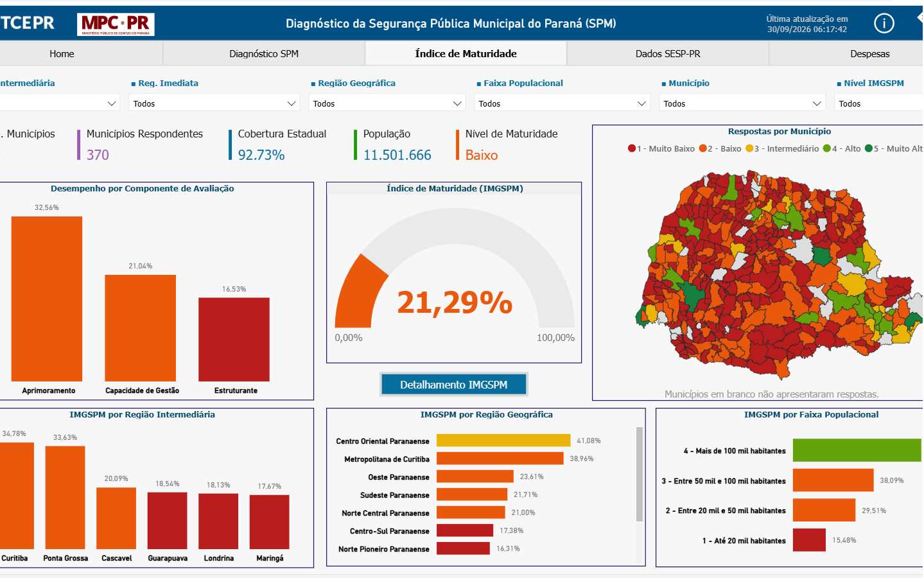
Task: Click the Oeste Paranaense bar
Action: coord(475,477)
